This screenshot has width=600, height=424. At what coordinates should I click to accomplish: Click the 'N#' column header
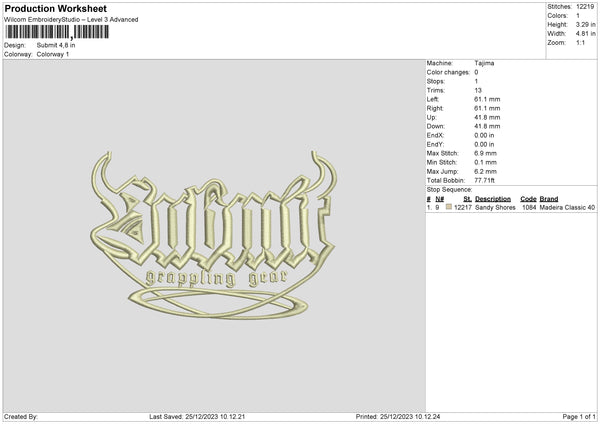440,199
